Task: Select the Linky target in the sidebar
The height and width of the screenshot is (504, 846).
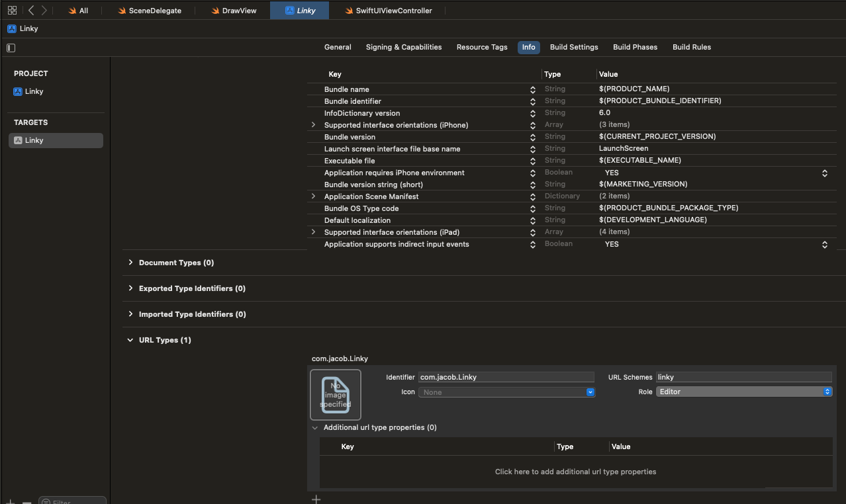Action: [x=56, y=140]
